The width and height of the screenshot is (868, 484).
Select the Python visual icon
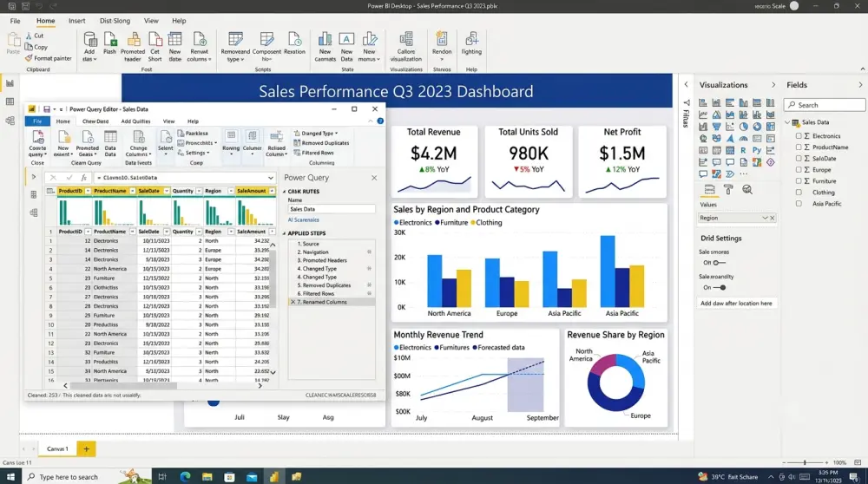pyautogui.click(x=757, y=150)
